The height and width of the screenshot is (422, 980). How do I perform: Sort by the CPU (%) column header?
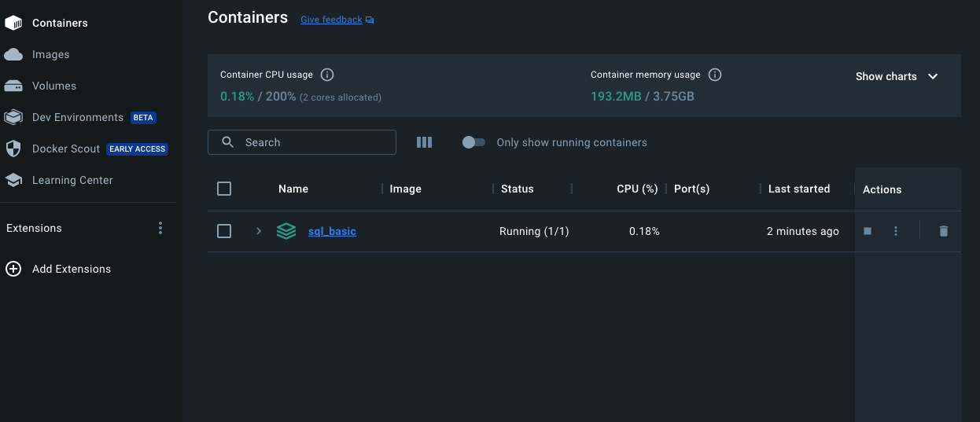pyautogui.click(x=637, y=189)
